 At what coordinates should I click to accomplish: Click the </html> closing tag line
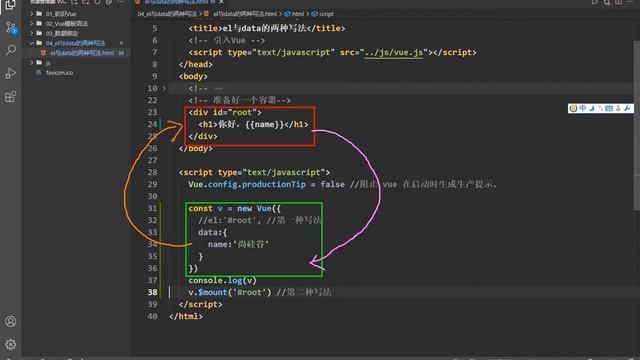[x=186, y=316]
